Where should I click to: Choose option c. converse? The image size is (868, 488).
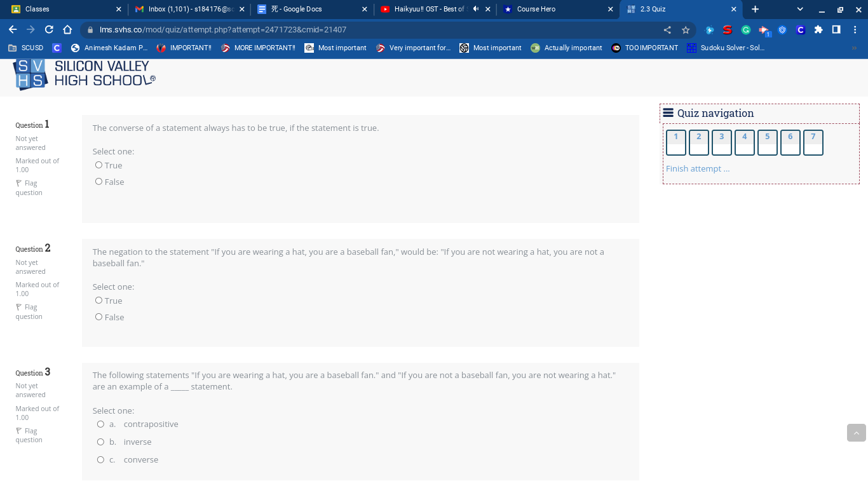click(x=100, y=459)
